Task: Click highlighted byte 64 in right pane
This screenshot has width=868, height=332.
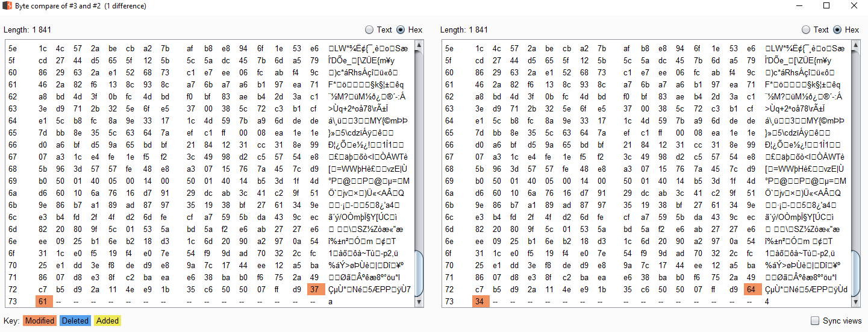Action: 753,289
